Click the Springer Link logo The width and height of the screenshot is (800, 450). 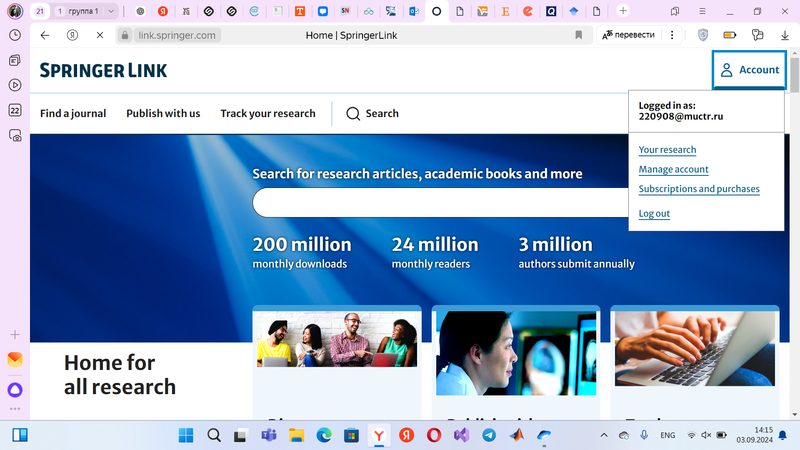point(104,70)
